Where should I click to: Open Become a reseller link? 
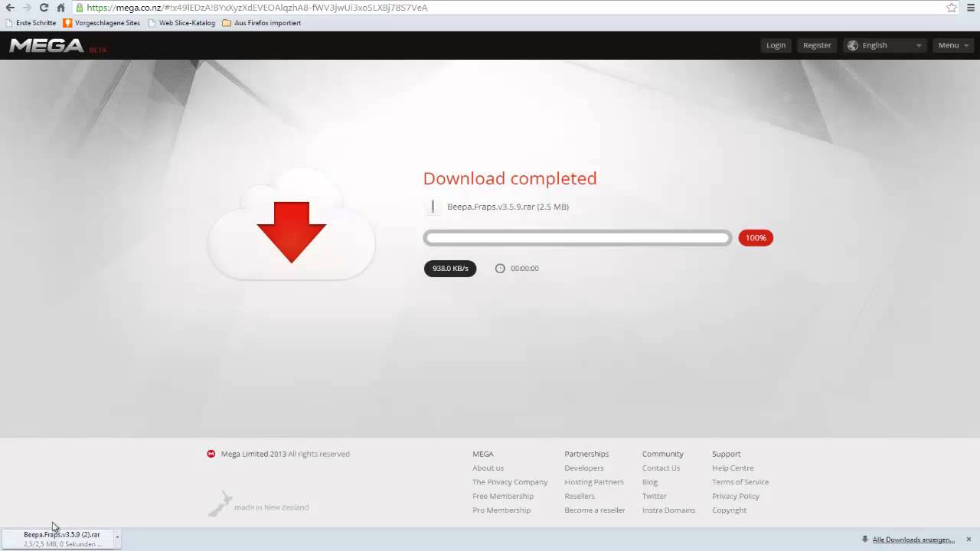click(x=595, y=510)
